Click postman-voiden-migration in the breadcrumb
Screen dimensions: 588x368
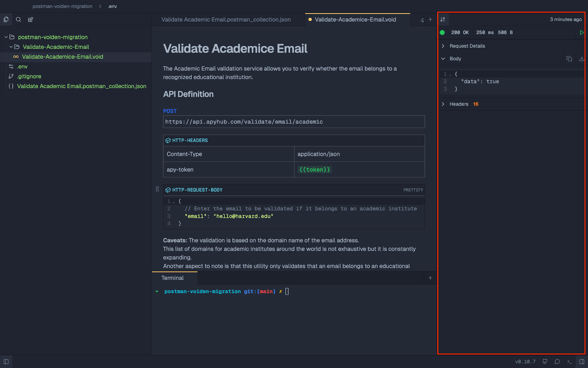[62, 6]
